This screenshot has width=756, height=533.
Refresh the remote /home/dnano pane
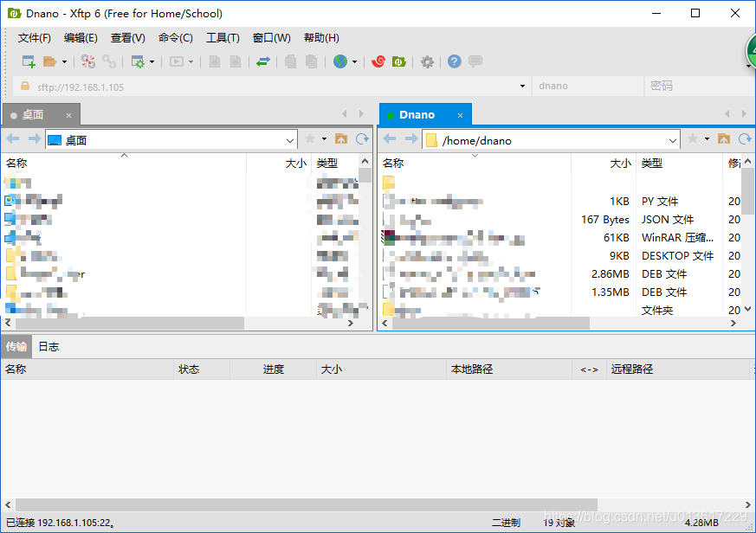[x=745, y=139]
